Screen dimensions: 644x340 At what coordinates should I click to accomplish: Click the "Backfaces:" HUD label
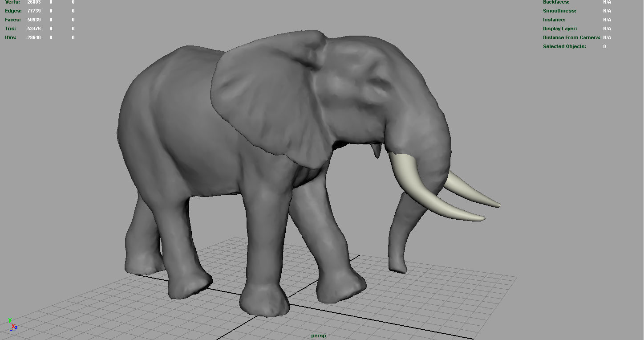(556, 2)
